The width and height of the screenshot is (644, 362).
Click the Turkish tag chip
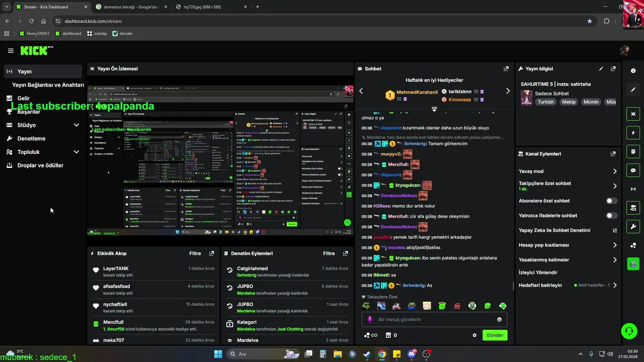pyautogui.click(x=545, y=102)
